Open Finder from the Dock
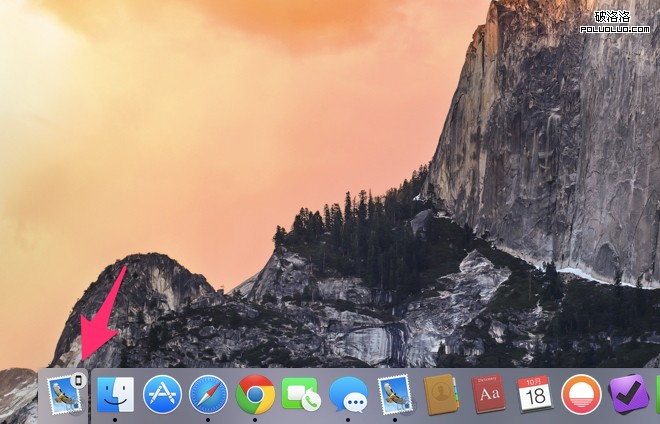The image size is (660, 424). click(x=115, y=395)
